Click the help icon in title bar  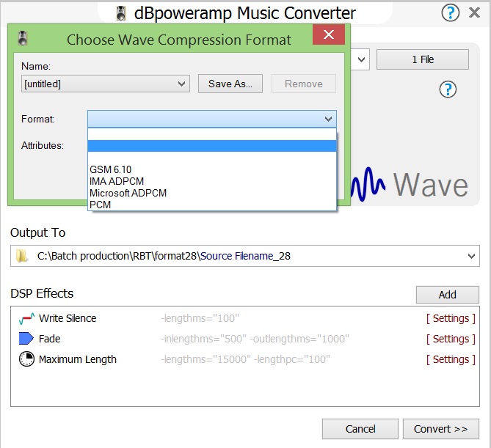(451, 12)
